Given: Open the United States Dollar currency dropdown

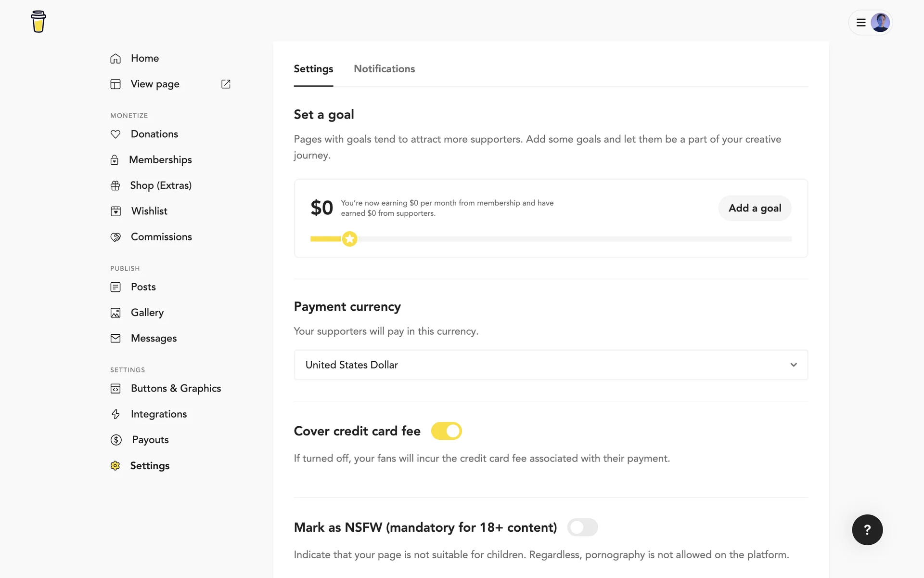Looking at the screenshot, I should tap(551, 365).
